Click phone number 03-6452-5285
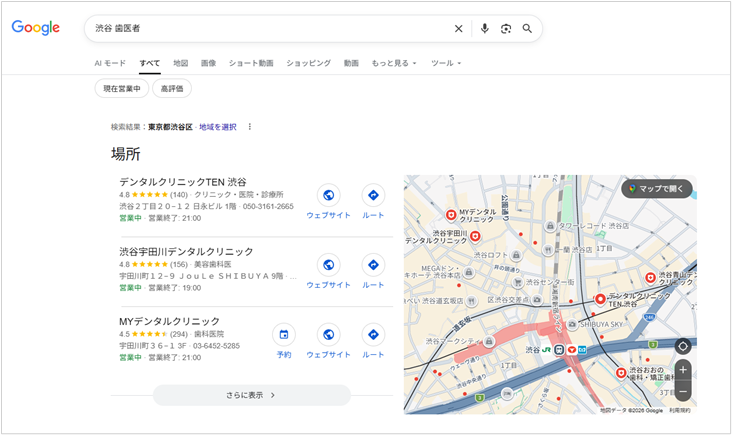 pos(216,346)
